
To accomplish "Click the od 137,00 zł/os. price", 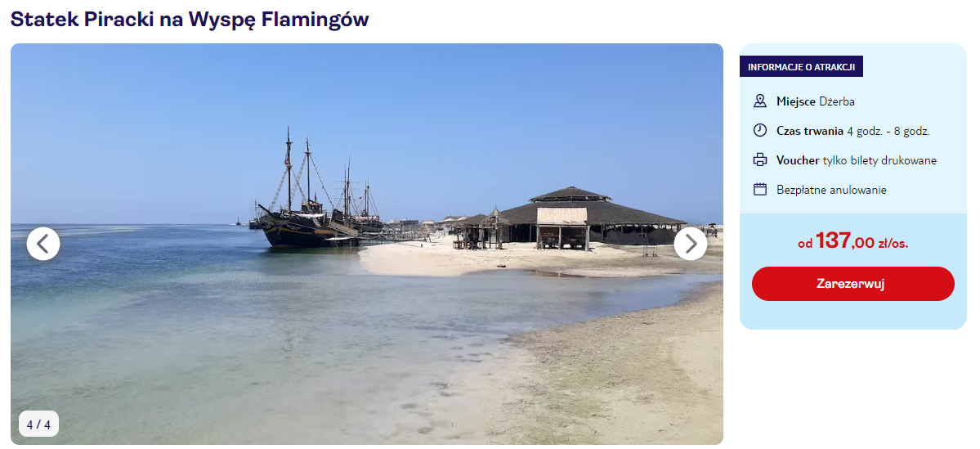I will (x=852, y=240).
